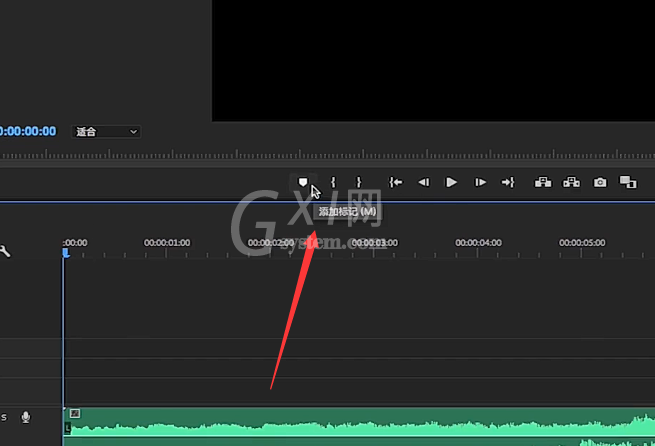Click timeline ruler at 00:00:04:00
Image resolution: width=655 pixels, height=446 pixels.
coord(478,243)
